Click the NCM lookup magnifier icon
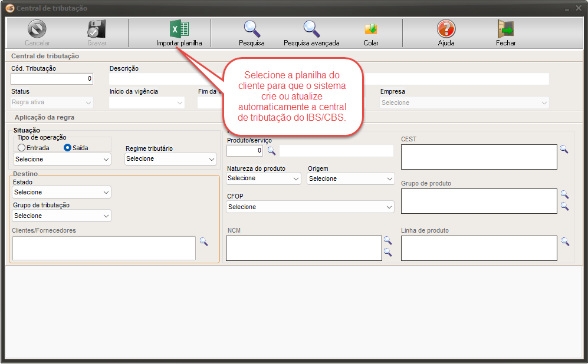Screen dimensions: 588x364 click(x=388, y=240)
